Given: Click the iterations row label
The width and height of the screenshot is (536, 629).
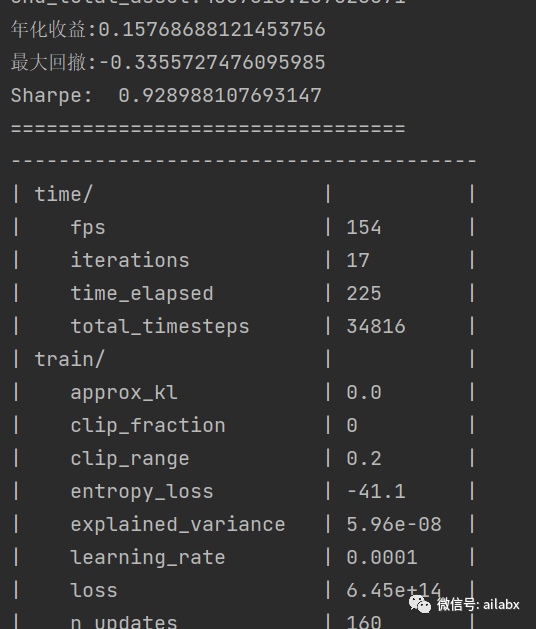Looking at the screenshot, I should 130,260.
